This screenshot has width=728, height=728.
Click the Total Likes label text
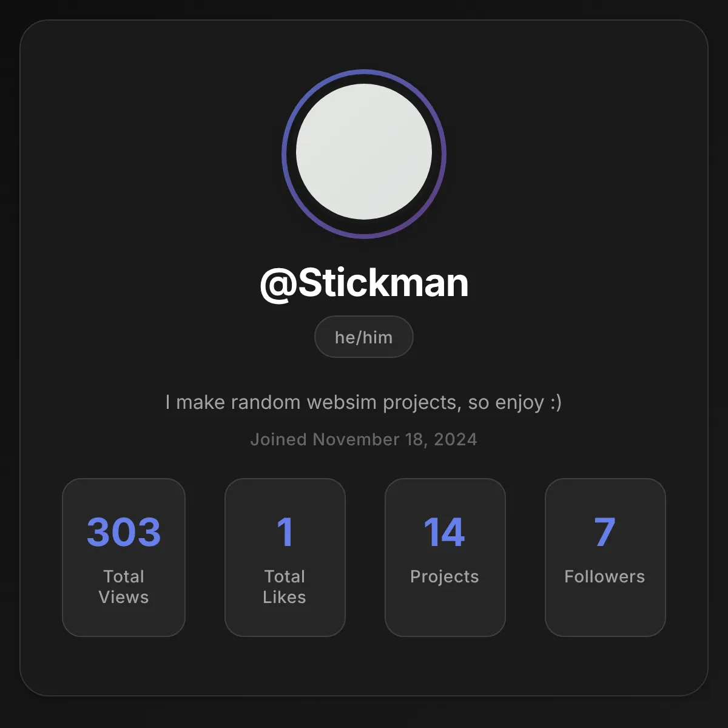(285, 587)
